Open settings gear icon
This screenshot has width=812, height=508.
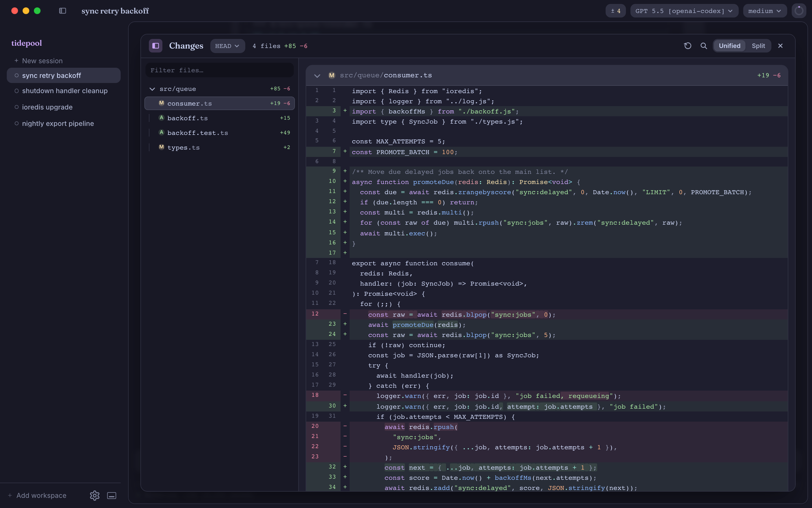coord(95,495)
